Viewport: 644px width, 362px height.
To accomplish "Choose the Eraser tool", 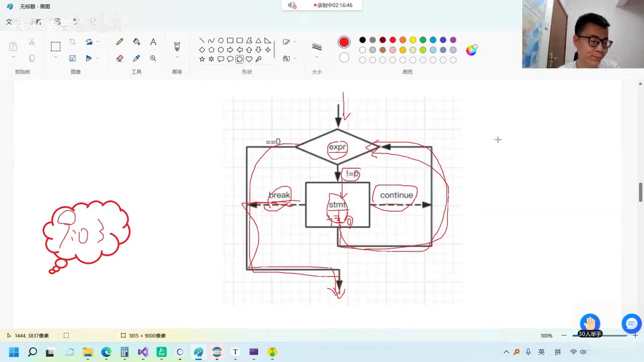I will (x=120, y=58).
